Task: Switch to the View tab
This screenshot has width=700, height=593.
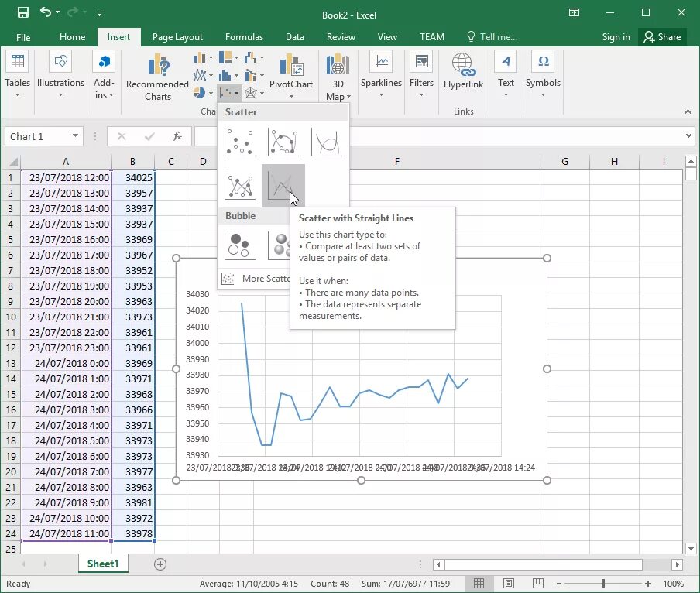Action: (x=387, y=37)
